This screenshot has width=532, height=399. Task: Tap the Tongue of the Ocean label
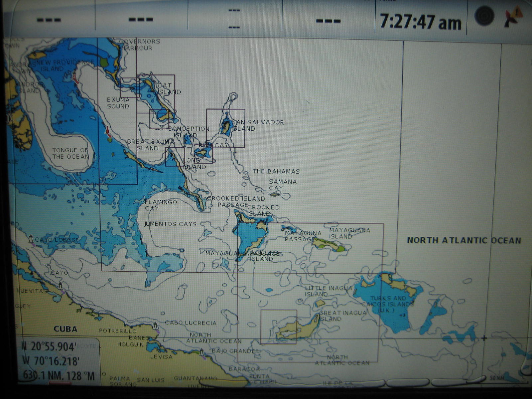point(70,153)
